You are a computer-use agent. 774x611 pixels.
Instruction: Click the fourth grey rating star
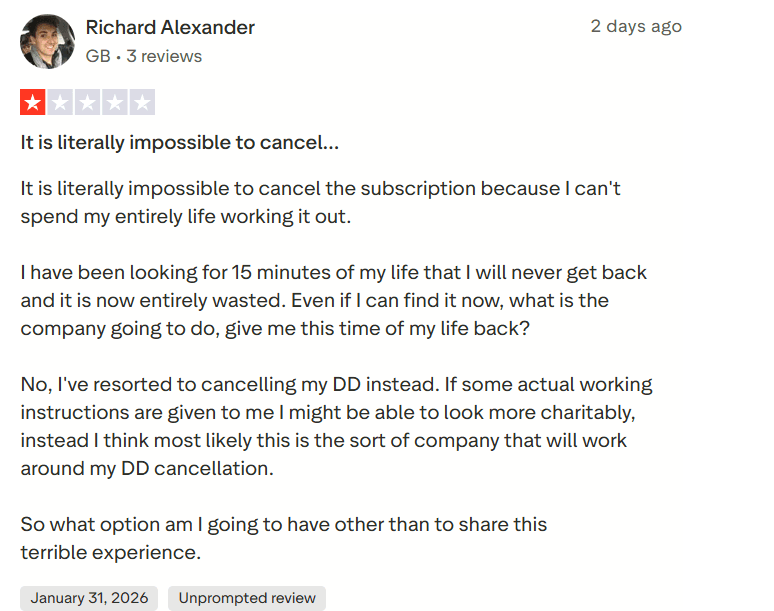click(114, 102)
